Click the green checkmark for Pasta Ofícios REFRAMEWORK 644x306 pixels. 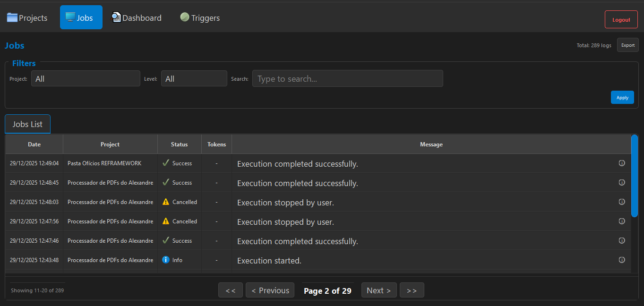coord(165,163)
